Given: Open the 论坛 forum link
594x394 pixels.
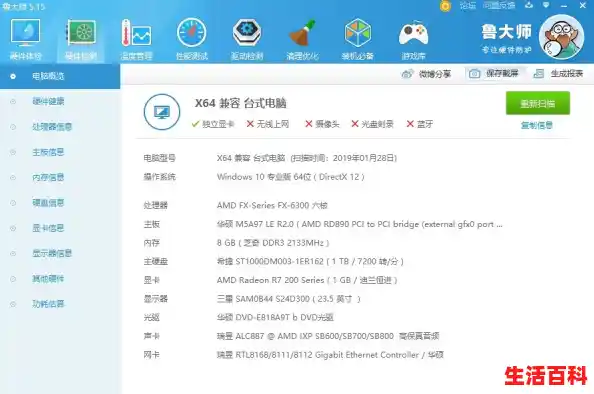Looking at the screenshot, I should pos(467,5).
